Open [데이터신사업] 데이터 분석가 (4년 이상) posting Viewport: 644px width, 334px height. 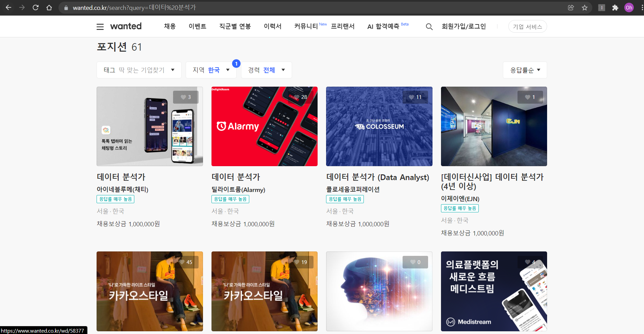[x=492, y=181]
